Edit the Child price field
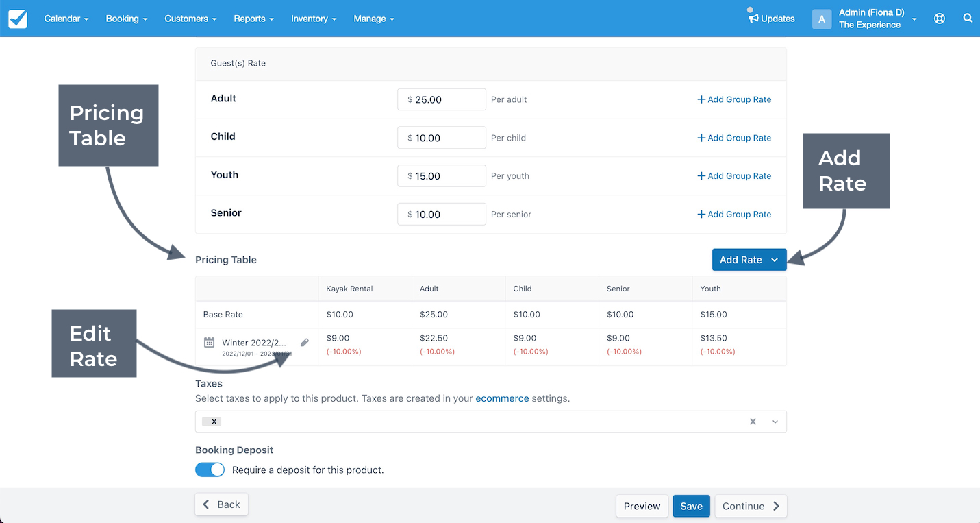This screenshot has height=523, width=980. (442, 138)
